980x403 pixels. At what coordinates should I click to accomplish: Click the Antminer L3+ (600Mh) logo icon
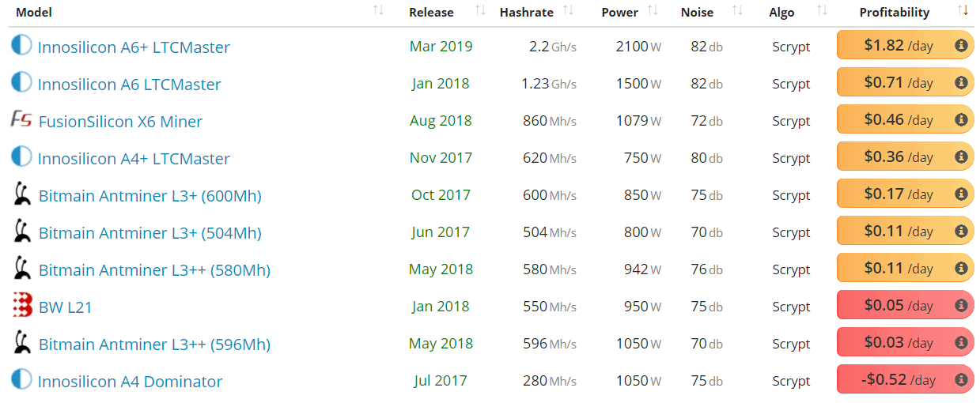tap(23, 194)
